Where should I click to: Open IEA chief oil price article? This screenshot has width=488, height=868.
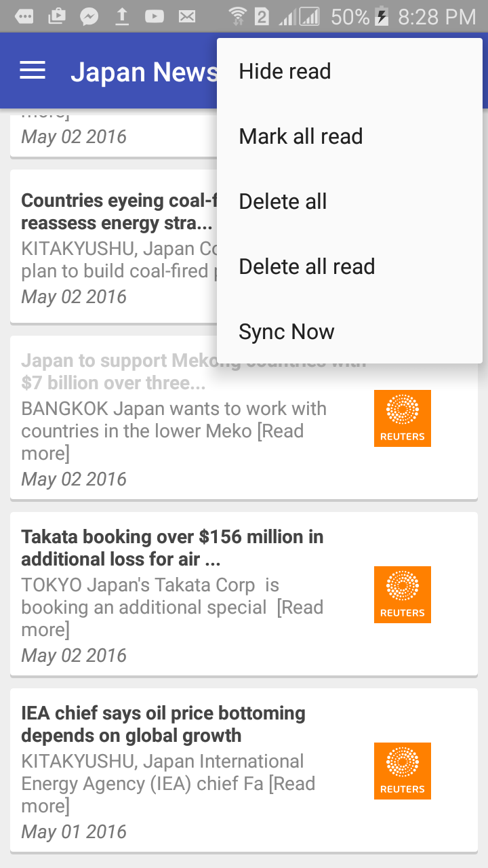click(163, 724)
